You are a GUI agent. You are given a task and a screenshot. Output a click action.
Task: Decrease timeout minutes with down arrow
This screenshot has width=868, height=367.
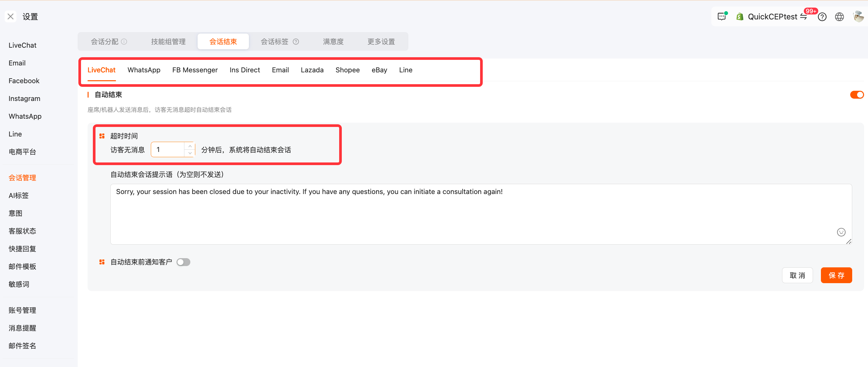point(190,153)
